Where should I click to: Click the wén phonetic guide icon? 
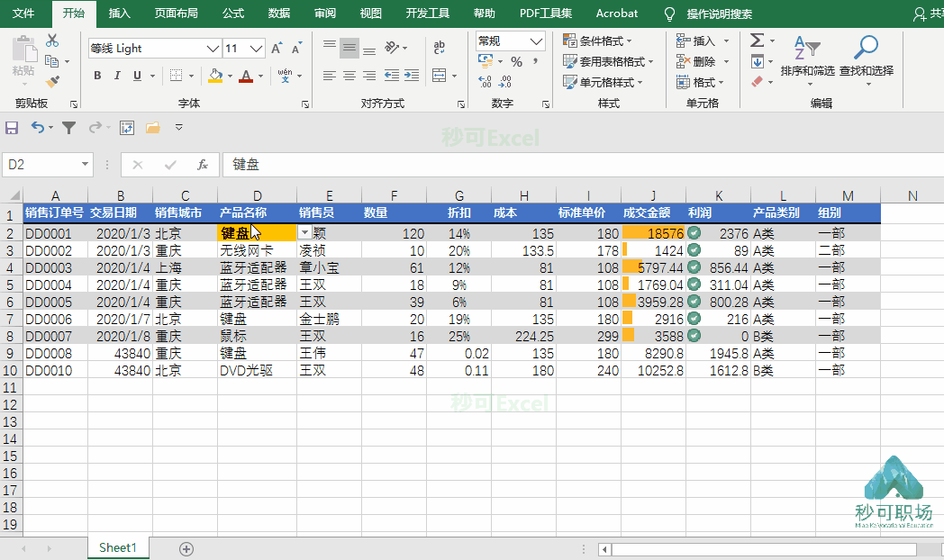(285, 76)
